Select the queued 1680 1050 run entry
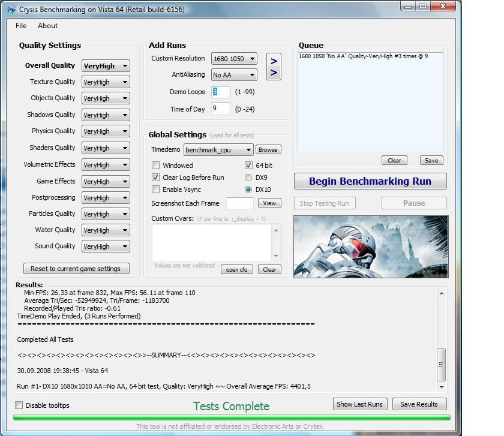This screenshot has width=504, height=436. 363,56
